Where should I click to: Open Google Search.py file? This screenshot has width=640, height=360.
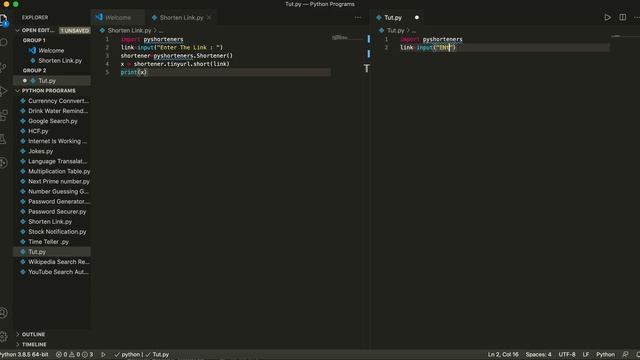tap(52, 121)
